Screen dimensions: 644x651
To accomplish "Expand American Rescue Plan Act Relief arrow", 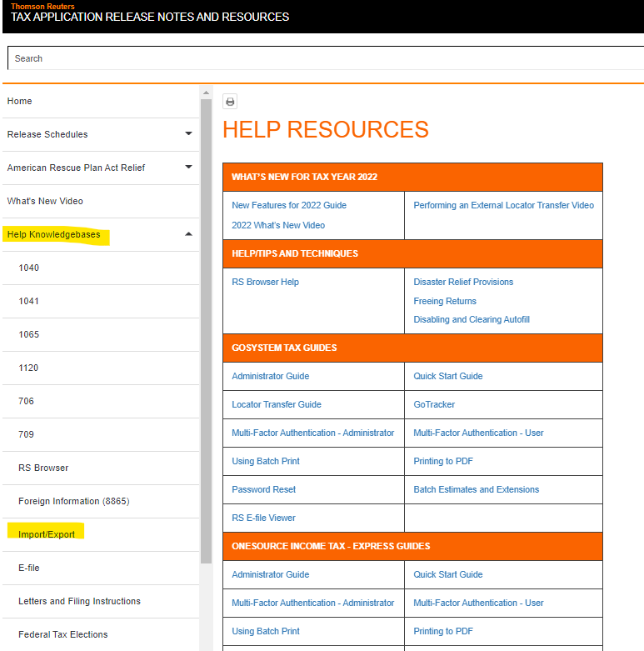I will tap(188, 167).
